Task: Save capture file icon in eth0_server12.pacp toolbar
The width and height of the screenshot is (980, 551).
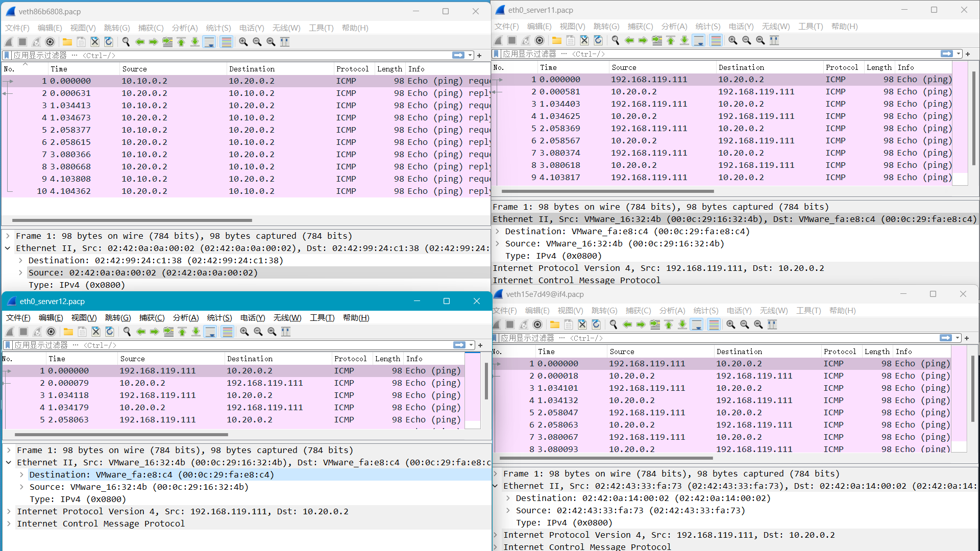Action: (x=82, y=332)
